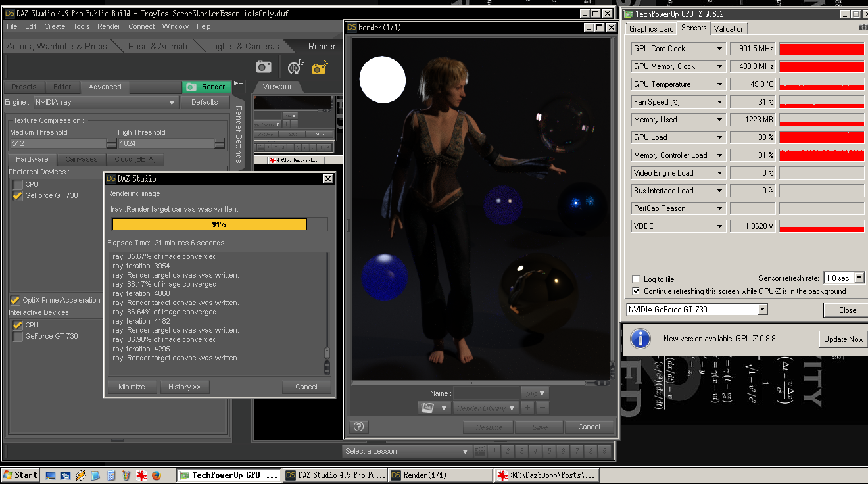Click the GPU-Z screenshot camera icon
Image resolution: width=868 pixels, height=484 pixels.
863,28
